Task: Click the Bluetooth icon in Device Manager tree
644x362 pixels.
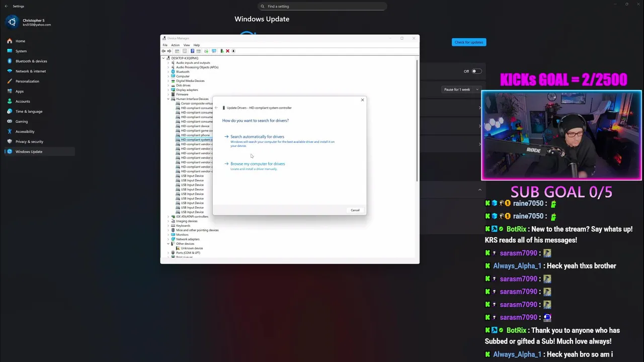Action: tap(173, 72)
